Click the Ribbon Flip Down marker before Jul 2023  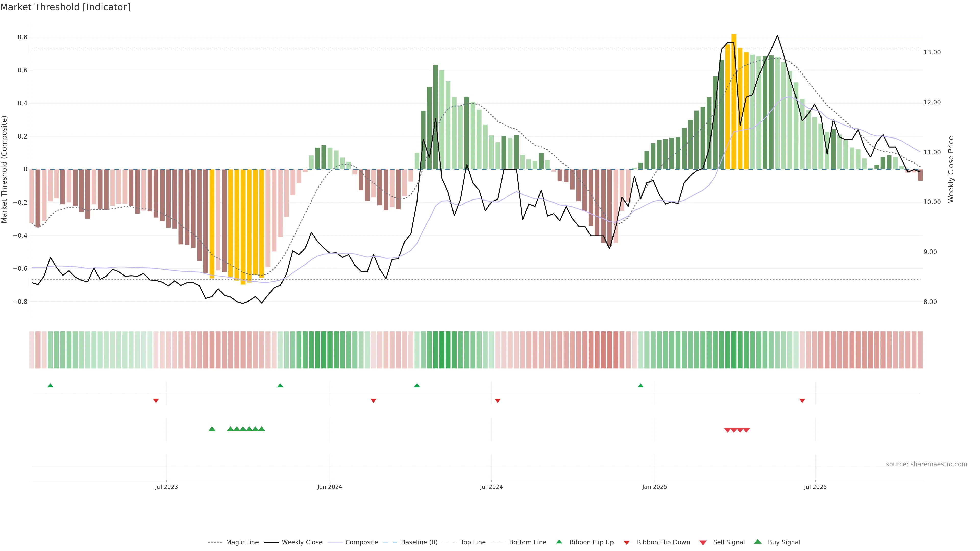156,400
